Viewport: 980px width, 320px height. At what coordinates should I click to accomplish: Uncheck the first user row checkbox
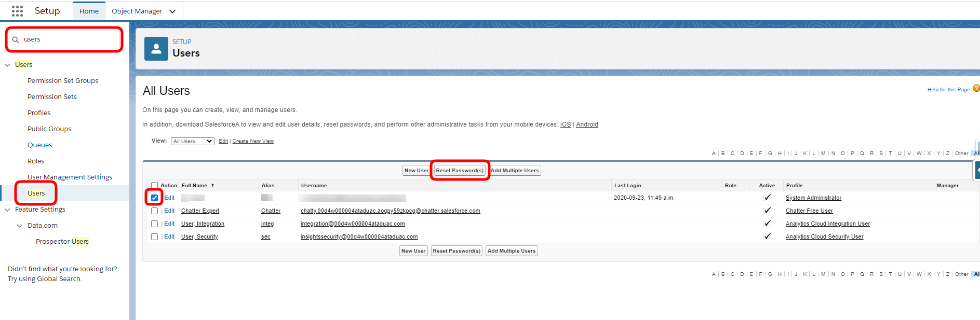point(154,198)
